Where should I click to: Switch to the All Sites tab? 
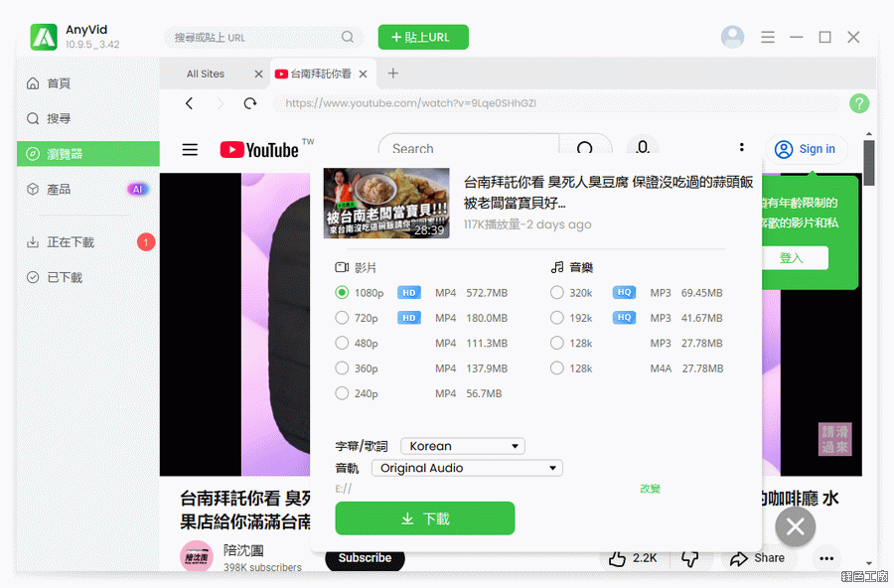(x=206, y=73)
